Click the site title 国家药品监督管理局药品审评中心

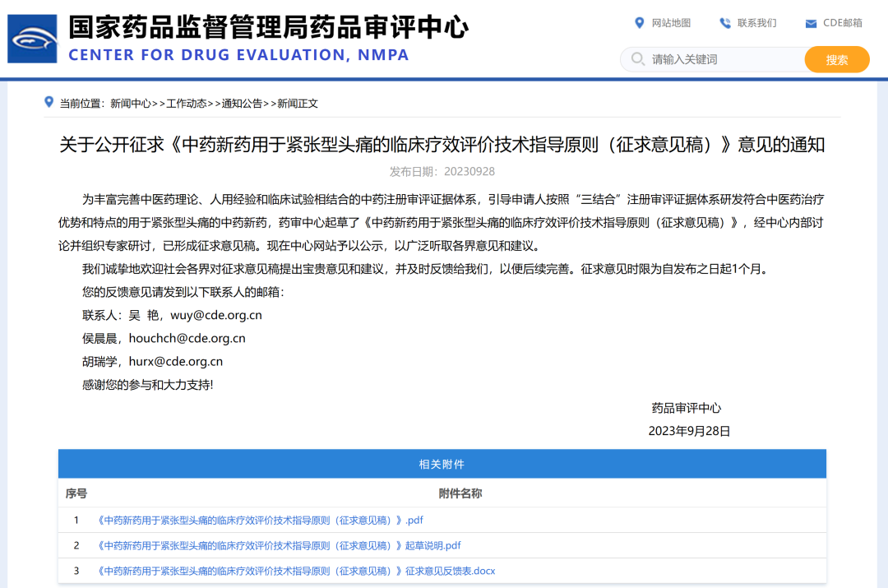pyautogui.click(x=268, y=27)
